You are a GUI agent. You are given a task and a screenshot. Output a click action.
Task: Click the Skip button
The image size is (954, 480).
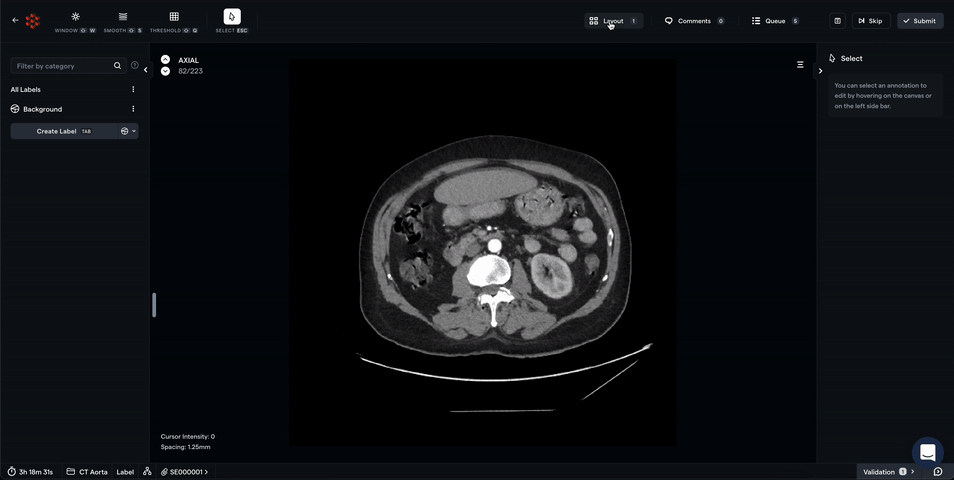tap(871, 21)
